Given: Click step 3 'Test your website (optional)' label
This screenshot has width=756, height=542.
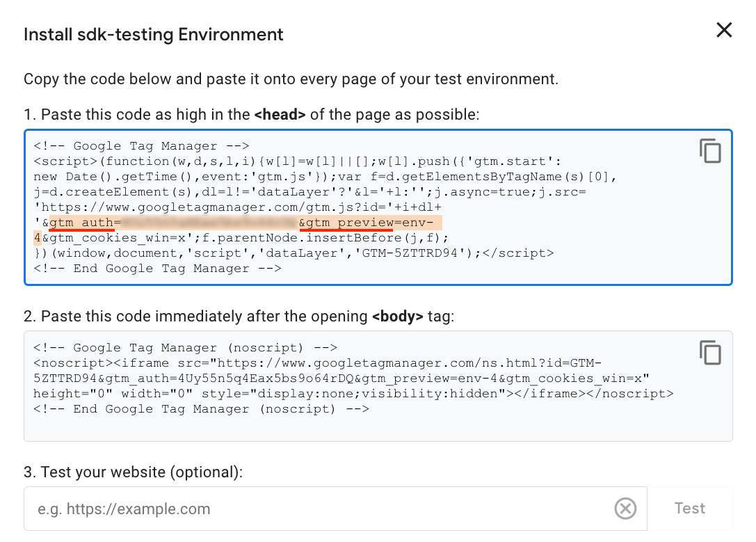Looking at the screenshot, I should pyautogui.click(x=133, y=472).
